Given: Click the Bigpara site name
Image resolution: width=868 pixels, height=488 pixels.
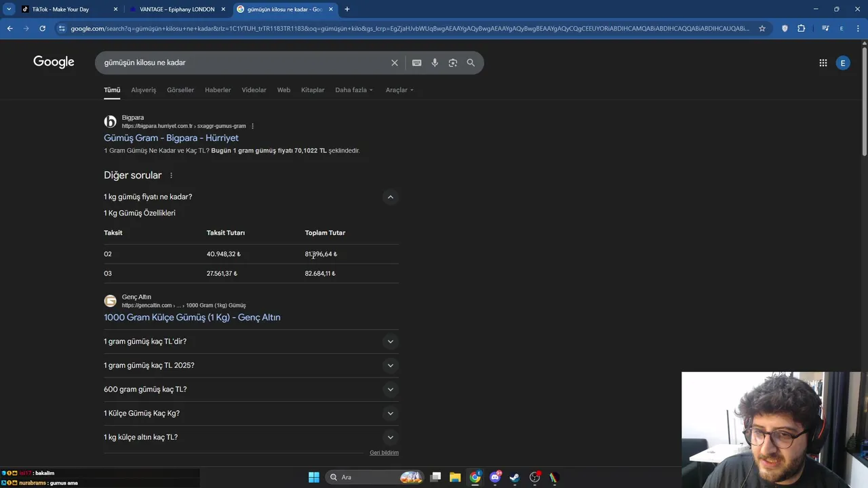Looking at the screenshot, I should [x=133, y=117].
